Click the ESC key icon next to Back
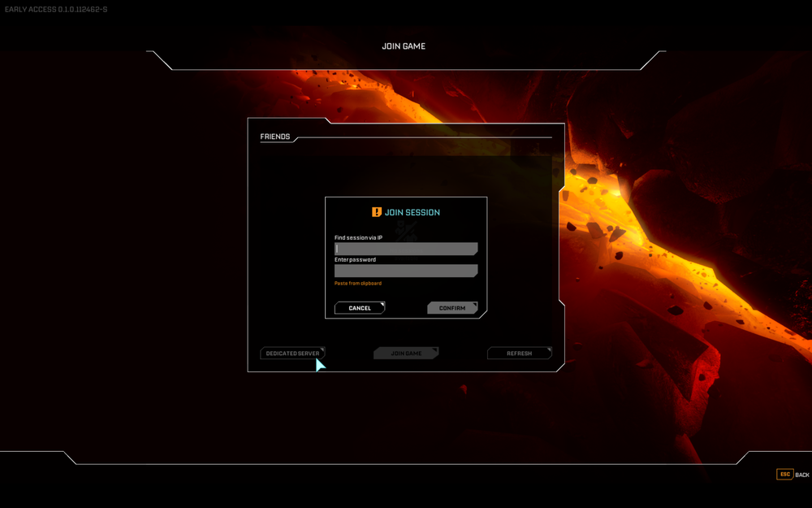Screen dimensions: 812x508 (784, 474)
